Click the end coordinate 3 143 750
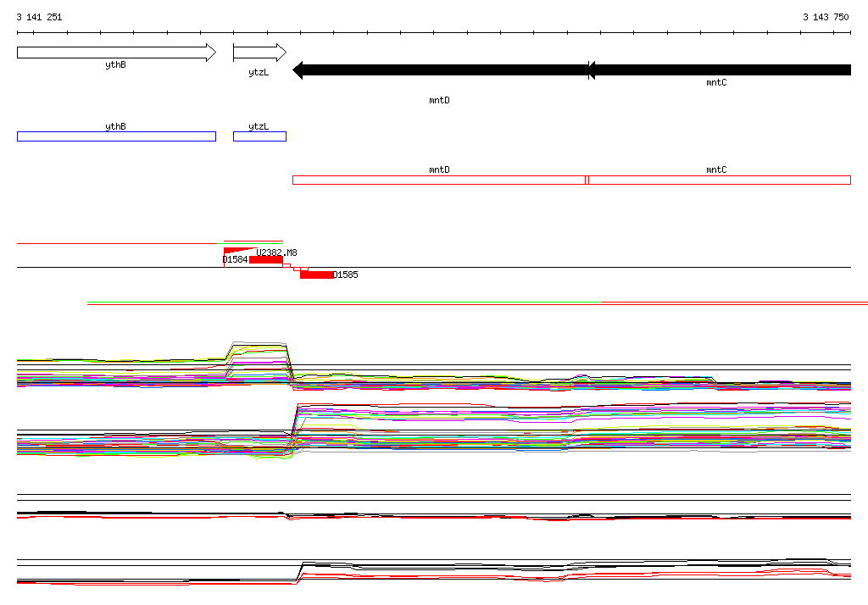 click(826, 17)
